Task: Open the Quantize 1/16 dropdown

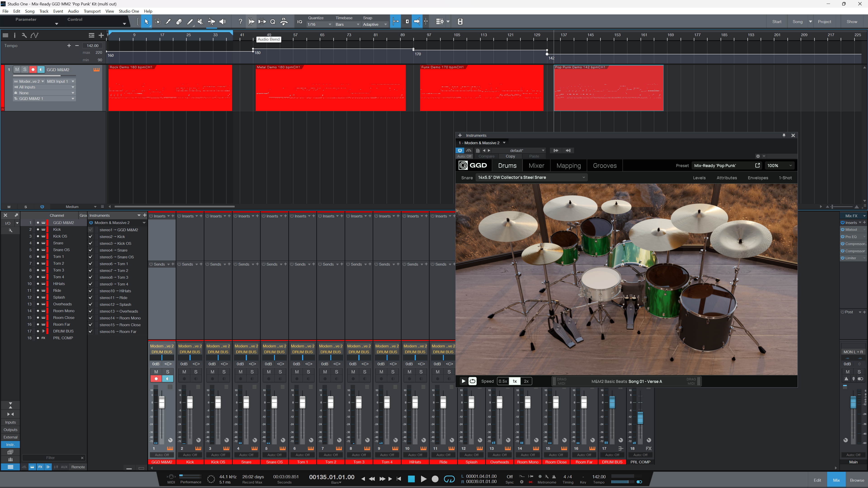Action: [x=319, y=25]
